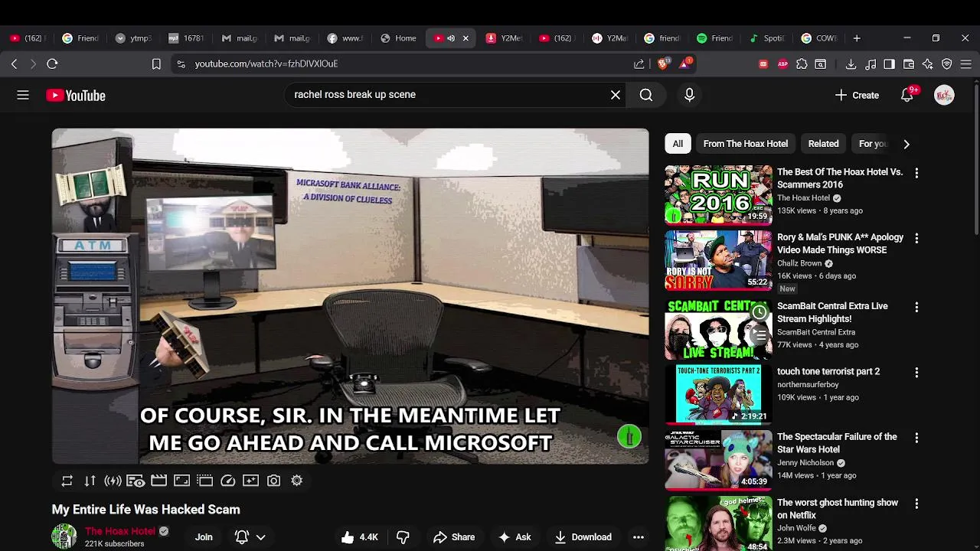Open Spectacular Failure of Star Wars Hotel

pyautogui.click(x=837, y=443)
